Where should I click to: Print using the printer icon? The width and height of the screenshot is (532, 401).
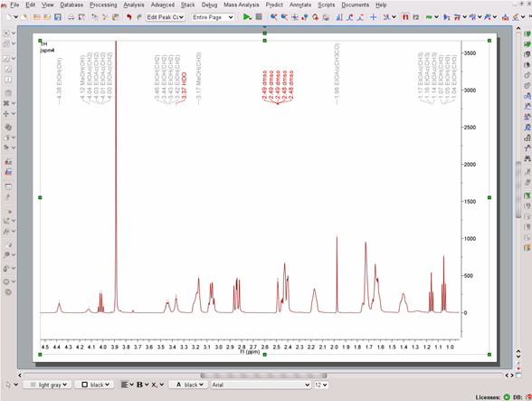click(x=71, y=17)
